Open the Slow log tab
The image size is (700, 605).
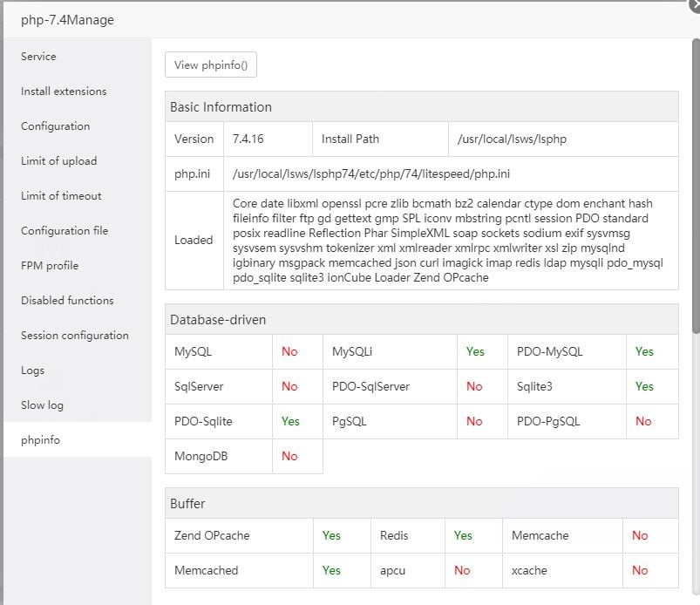(x=43, y=404)
